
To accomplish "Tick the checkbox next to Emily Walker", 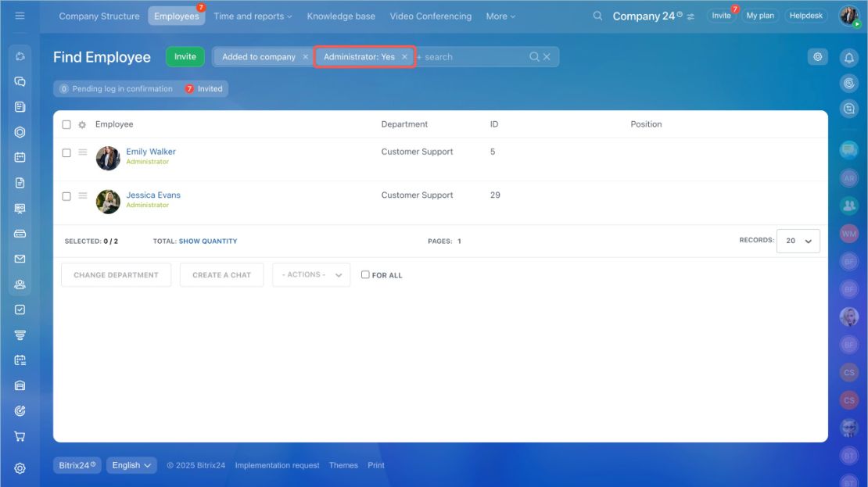I will click(x=66, y=152).
